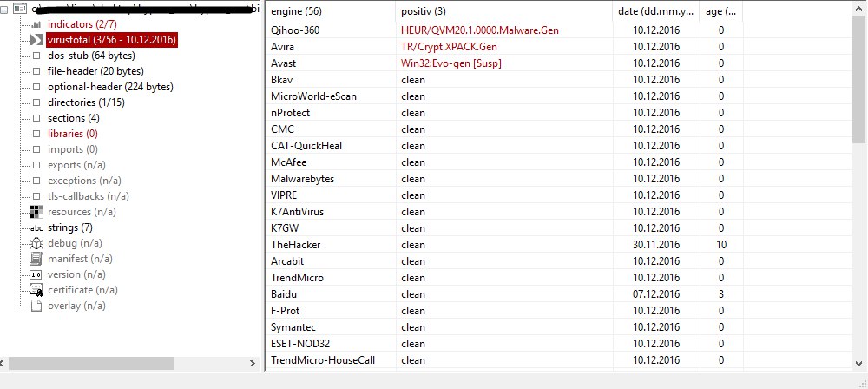The image size is (868, 389).
Task: Click the strings abc icon
Action: (x=36, y=227)
